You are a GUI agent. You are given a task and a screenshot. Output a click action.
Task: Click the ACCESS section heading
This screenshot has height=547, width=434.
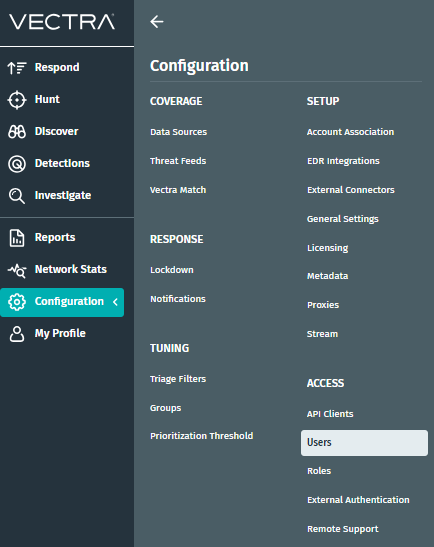pyautogui.click(x=326, y=383)
